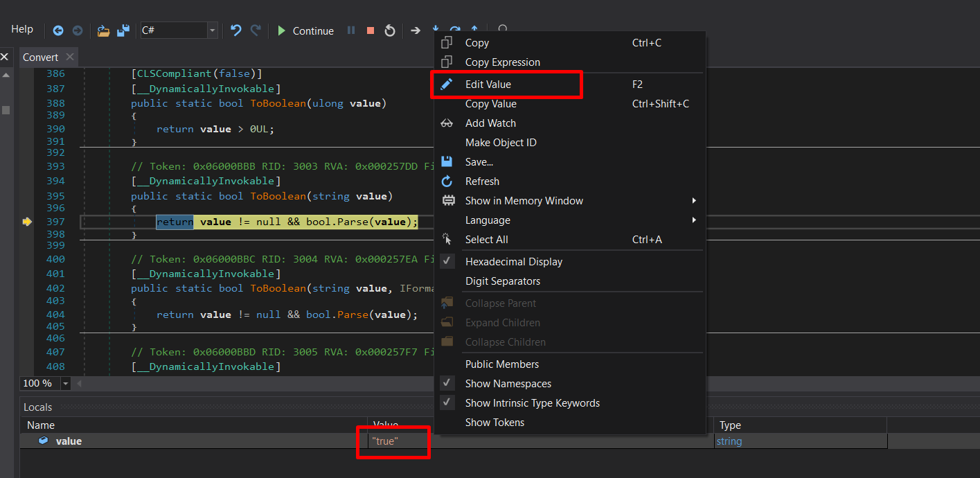
Task: Click the Undo icon
Action: (x=235, y=30)
